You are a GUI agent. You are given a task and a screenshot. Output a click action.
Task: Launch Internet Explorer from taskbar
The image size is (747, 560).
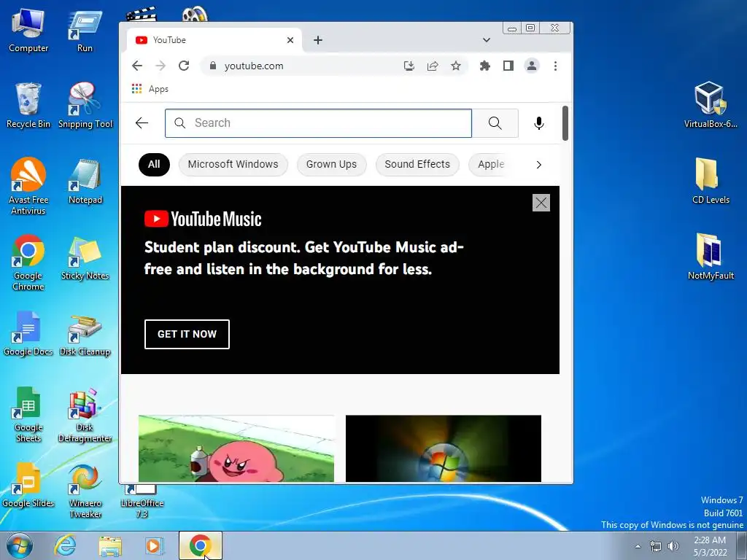click(x=64, y=545)
